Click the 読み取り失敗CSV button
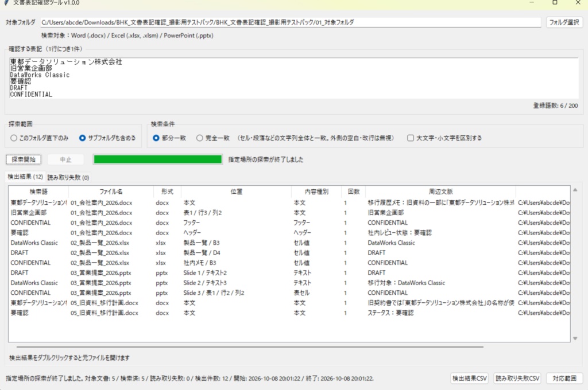 click(x=517, y=379)
